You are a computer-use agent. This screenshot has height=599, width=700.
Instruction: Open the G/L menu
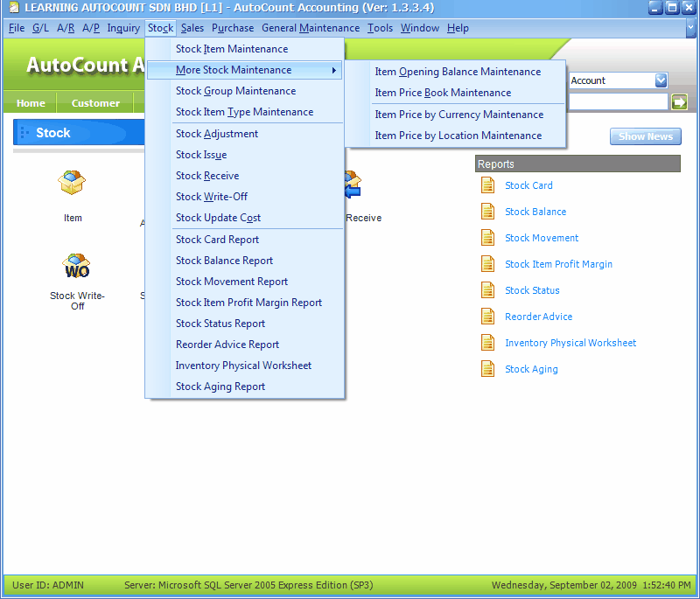tap(40, 28)
